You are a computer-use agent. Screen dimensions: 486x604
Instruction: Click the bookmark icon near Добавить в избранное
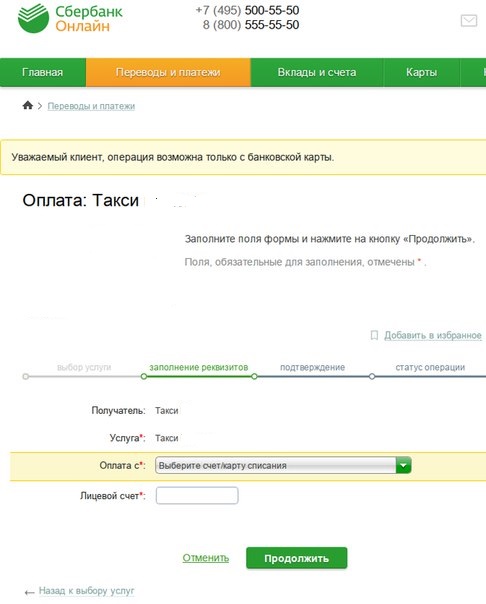374,335
